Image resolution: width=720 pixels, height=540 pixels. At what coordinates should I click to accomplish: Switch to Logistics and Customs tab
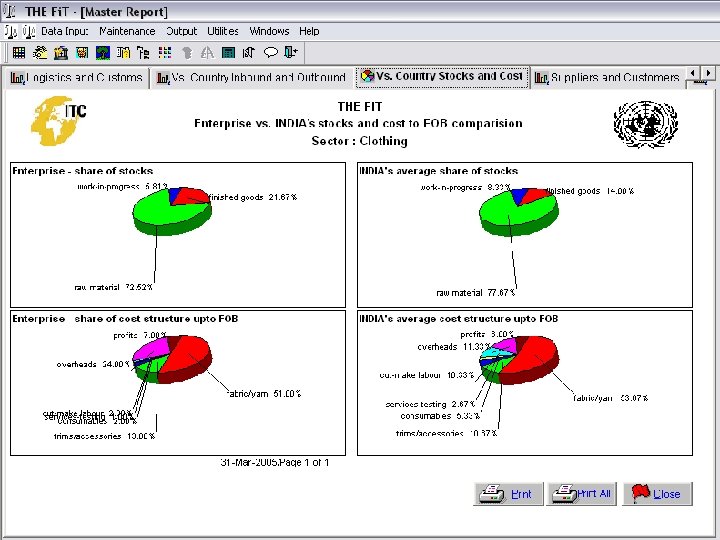[77, 78]
